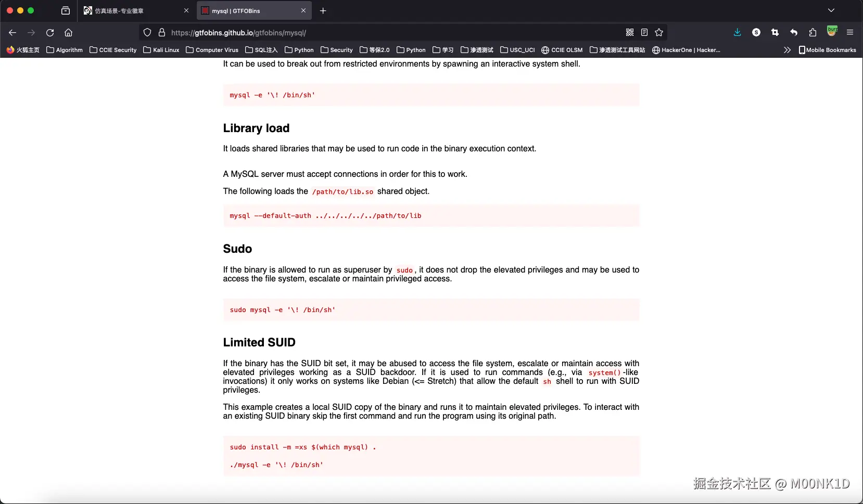This screenshot has height=504, width=863.
Task: Click the circular S extension icon
Action: coord(756,32)
